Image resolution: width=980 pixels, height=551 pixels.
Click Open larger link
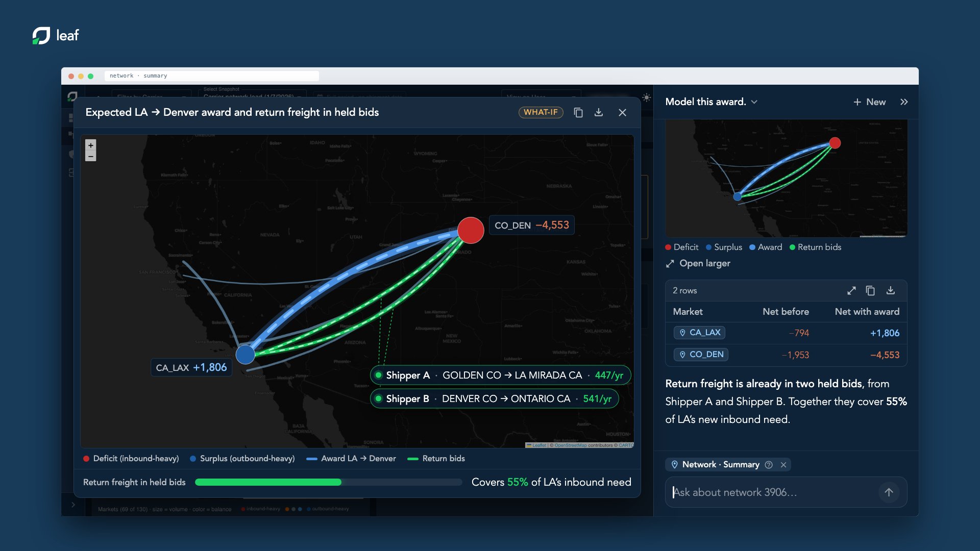click(698, 263)
